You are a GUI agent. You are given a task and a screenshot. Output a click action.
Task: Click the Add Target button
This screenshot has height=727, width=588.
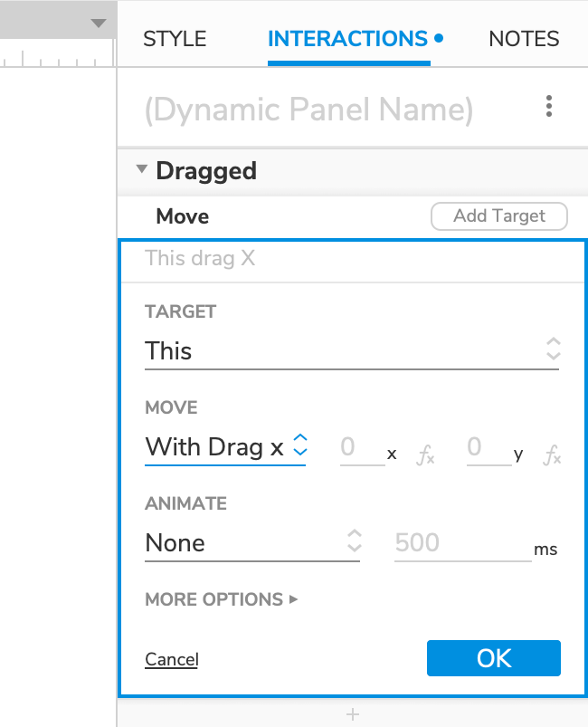(499, 216)
